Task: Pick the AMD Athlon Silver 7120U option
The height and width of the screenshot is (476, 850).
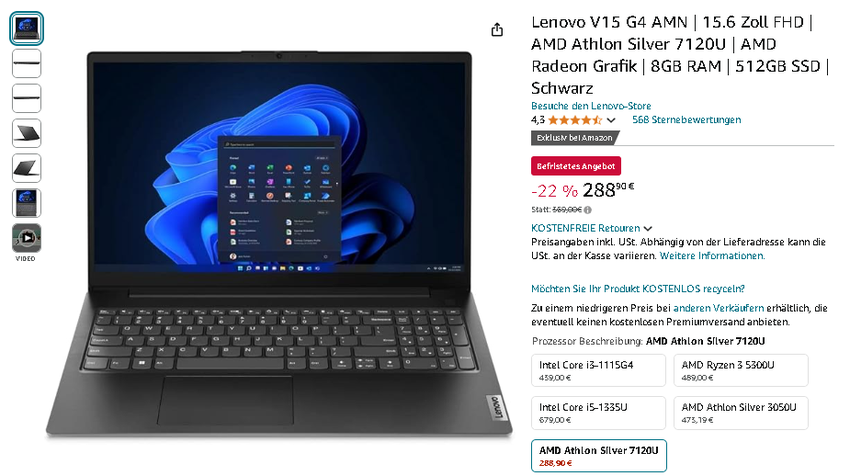Action: pyautogui.click(x=598, y=456)
